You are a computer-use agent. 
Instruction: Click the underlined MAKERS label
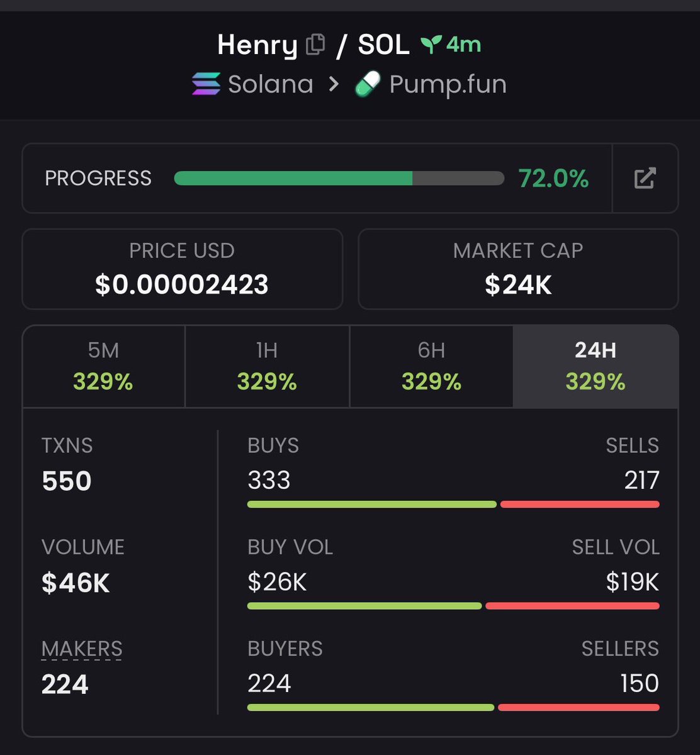point(82,649)
